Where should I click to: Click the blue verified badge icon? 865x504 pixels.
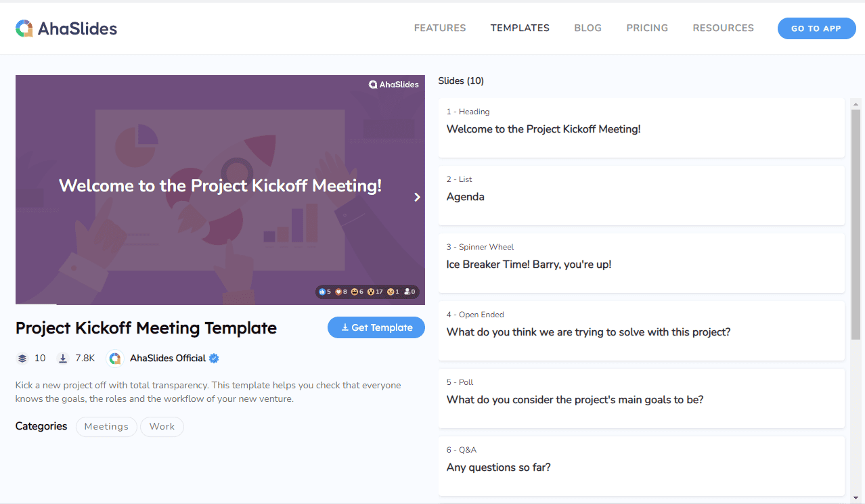(214, 358)
